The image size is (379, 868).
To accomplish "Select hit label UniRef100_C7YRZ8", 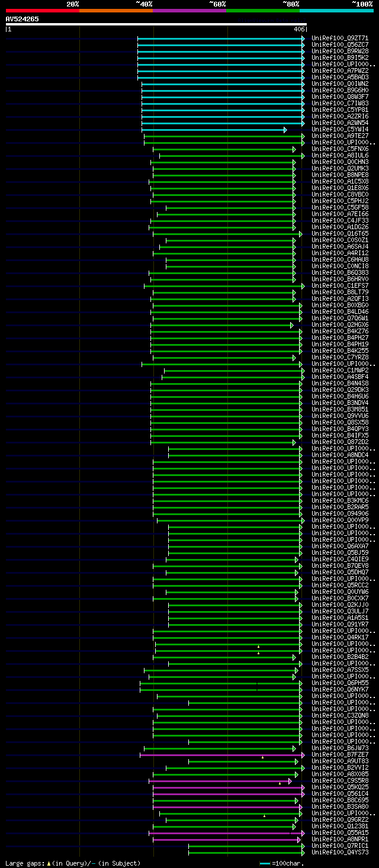I will click(340, 358).
